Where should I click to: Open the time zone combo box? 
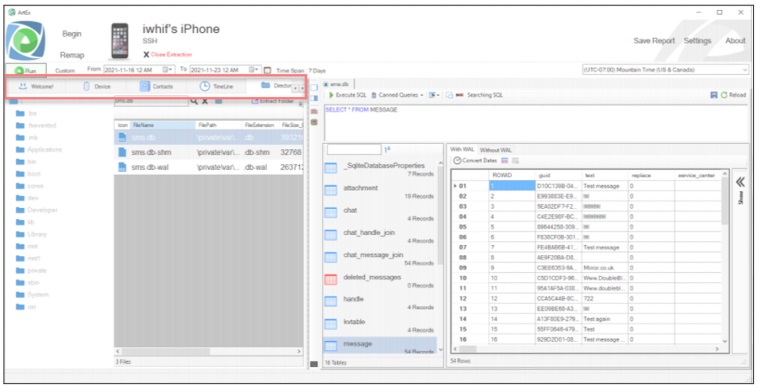665,70
